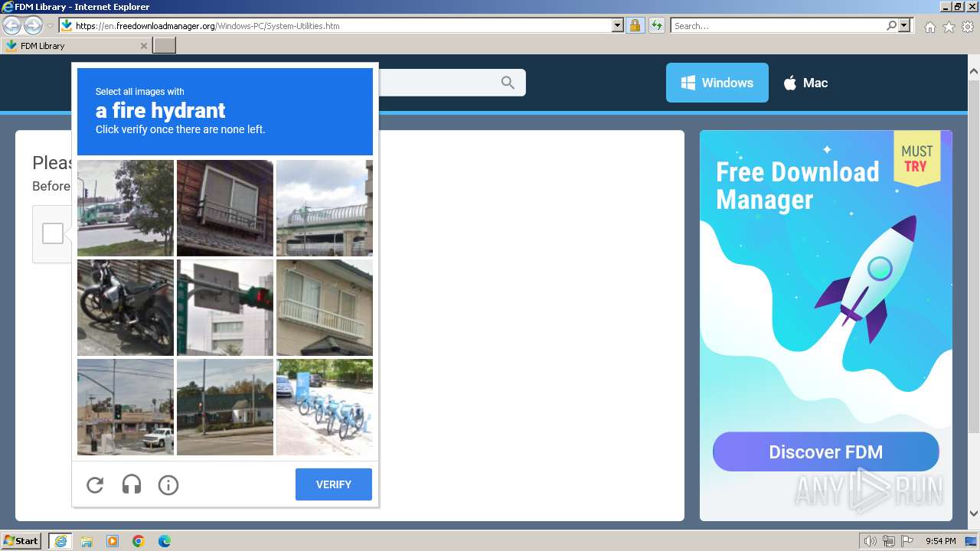Select captcha tile with red traffic light
Image resolution: width=980 pixels, height=551 pixels.
[x=225, y=308]
